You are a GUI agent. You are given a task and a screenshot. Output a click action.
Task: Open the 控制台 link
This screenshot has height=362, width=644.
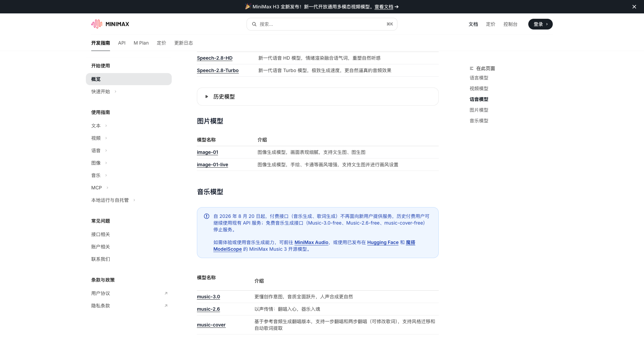pos(511,24)
